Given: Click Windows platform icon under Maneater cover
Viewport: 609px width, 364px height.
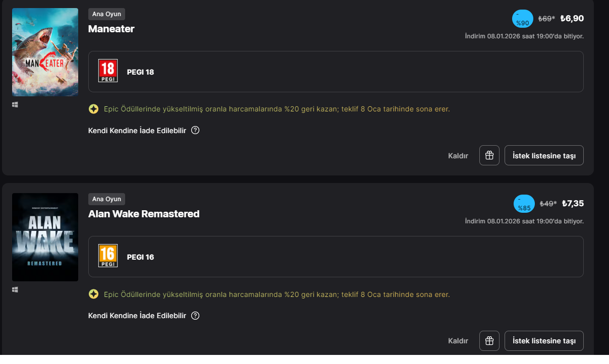Looking at the screenshot, I should tap(15, 104).
